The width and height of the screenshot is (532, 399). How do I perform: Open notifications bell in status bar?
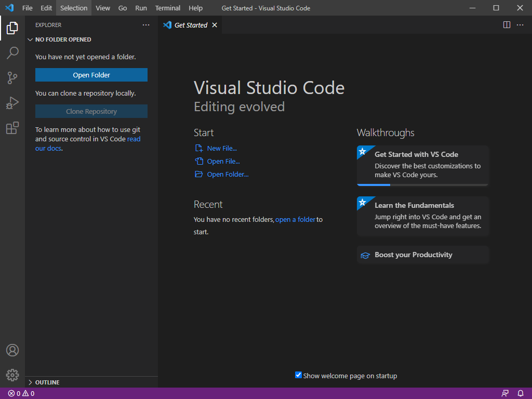coord(521,394)
